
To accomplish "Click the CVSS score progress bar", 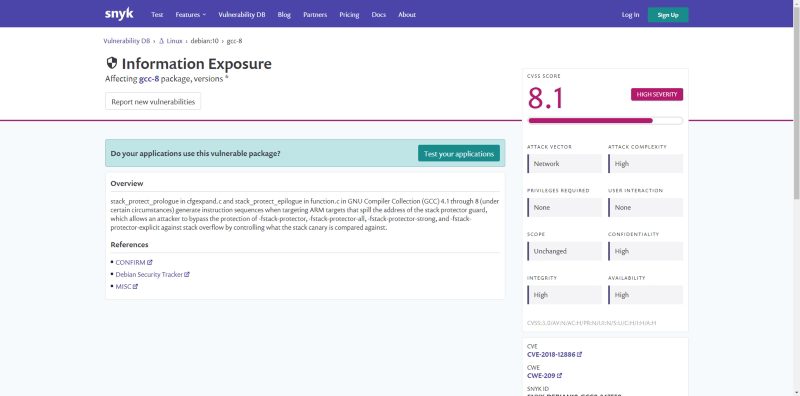I will (x=605, y=120).
